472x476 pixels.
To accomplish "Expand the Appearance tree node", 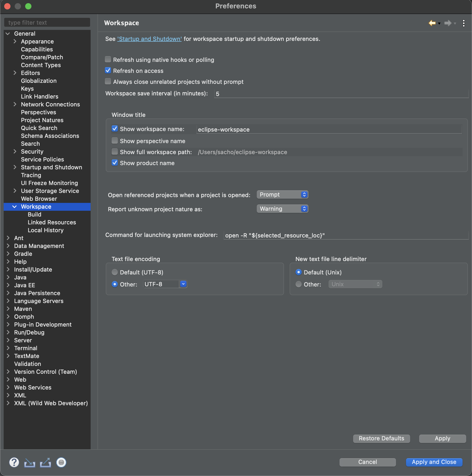I will [x=15, y=41].
